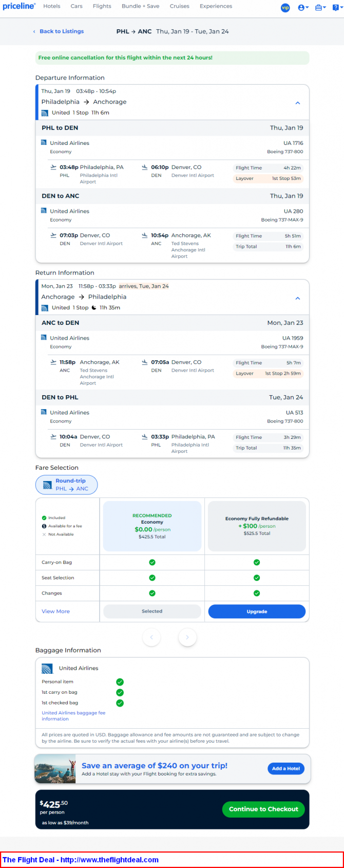
Task: Select the Economy Fully Refundable fare card
Action: pos(257,526)
